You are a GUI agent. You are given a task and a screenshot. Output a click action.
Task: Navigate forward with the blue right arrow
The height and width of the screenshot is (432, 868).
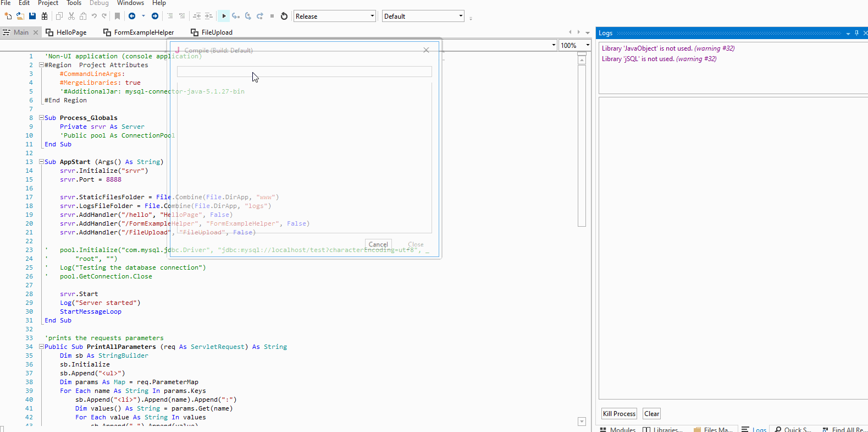[155, 16]
